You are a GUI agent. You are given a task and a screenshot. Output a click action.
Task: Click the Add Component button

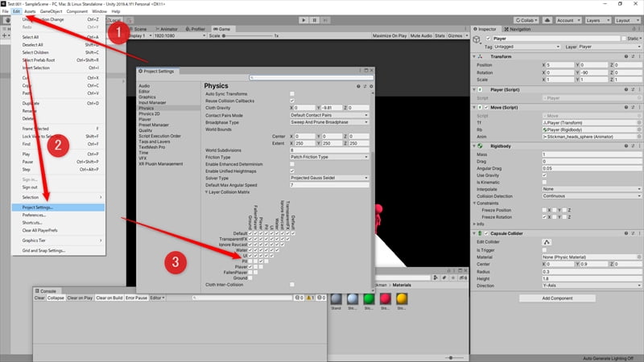[x=557, y=298]
